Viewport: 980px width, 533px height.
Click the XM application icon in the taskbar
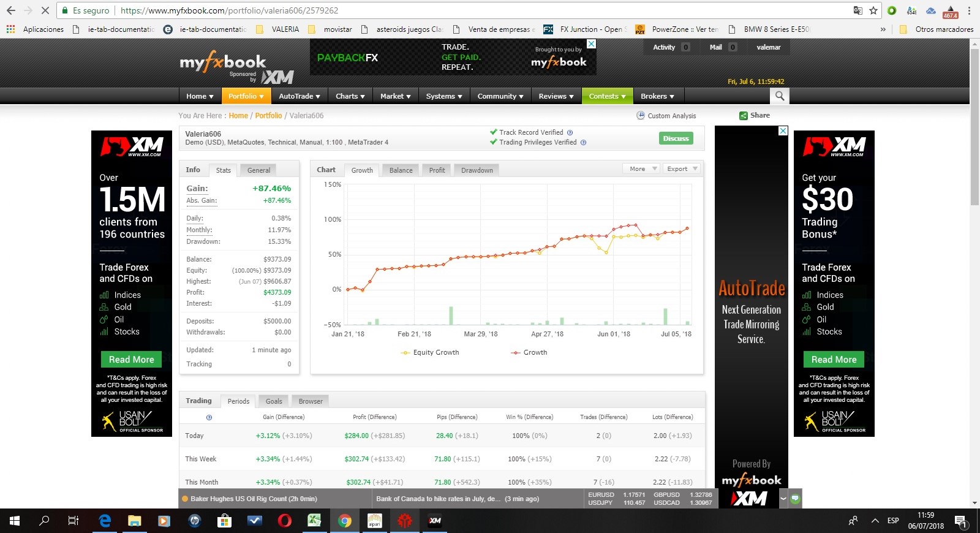coord(435,521)
